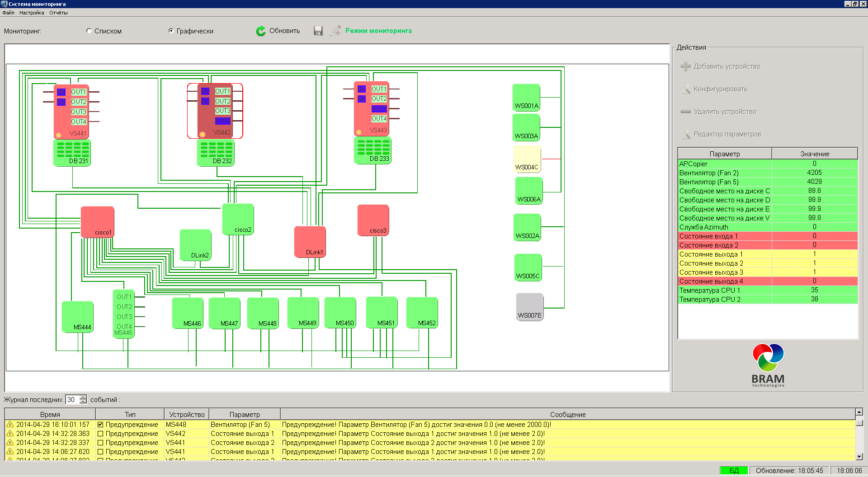This screenshot has height=477, width=868.
Task: Select the red cisco1 device node
Action: click(x=97, y=221)
